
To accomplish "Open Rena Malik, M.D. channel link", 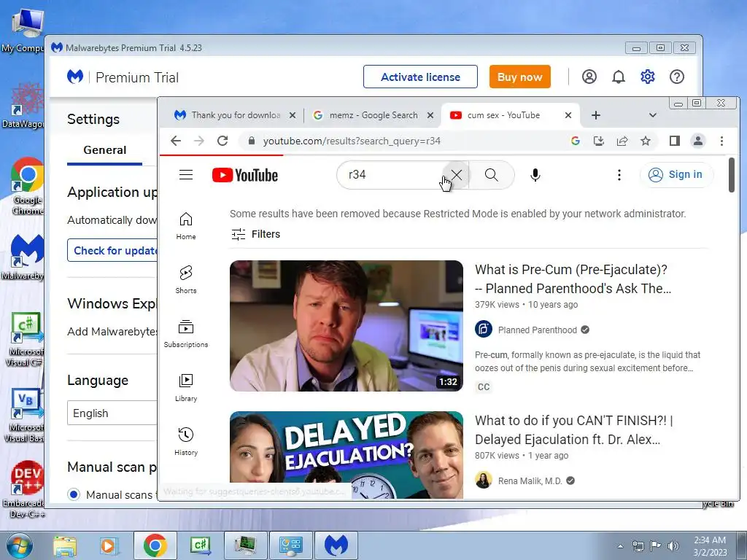I will (x=530, y=481).
